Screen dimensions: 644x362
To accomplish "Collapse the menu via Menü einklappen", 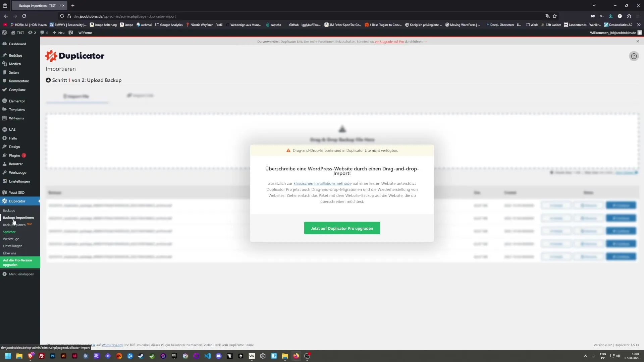I will 21,274.
